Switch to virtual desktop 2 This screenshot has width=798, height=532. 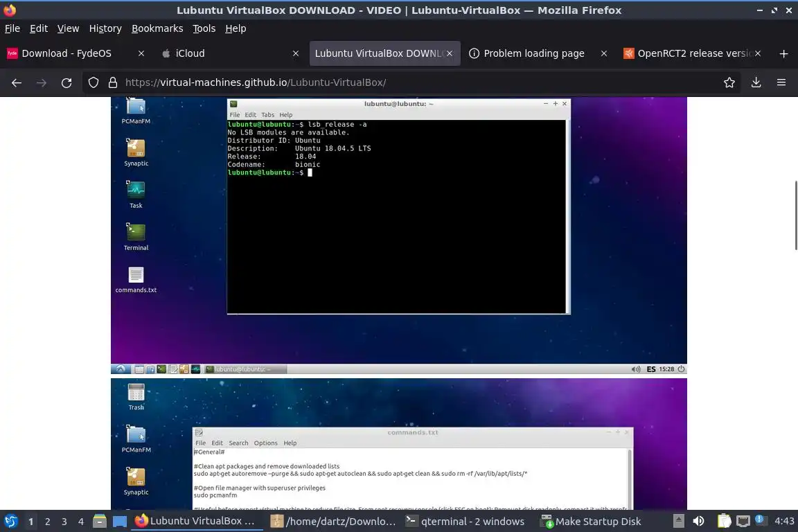click(x=47, y=522)
